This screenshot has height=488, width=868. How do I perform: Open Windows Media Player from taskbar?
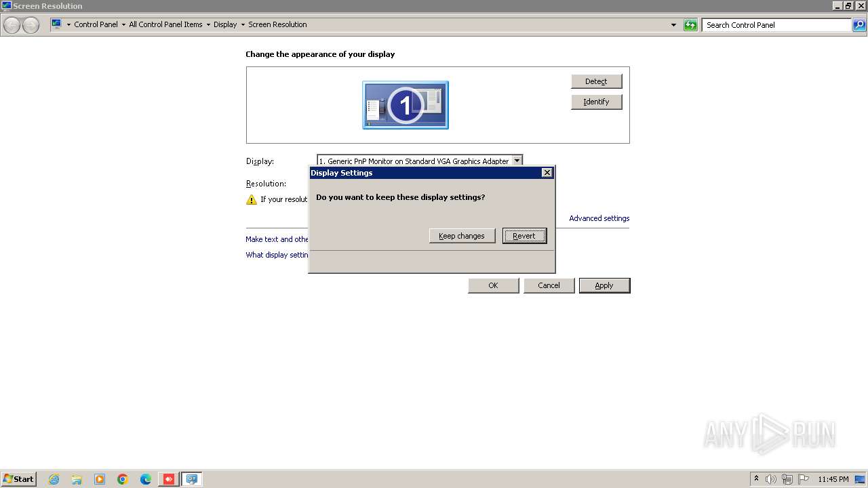click(x=100, y=479)
